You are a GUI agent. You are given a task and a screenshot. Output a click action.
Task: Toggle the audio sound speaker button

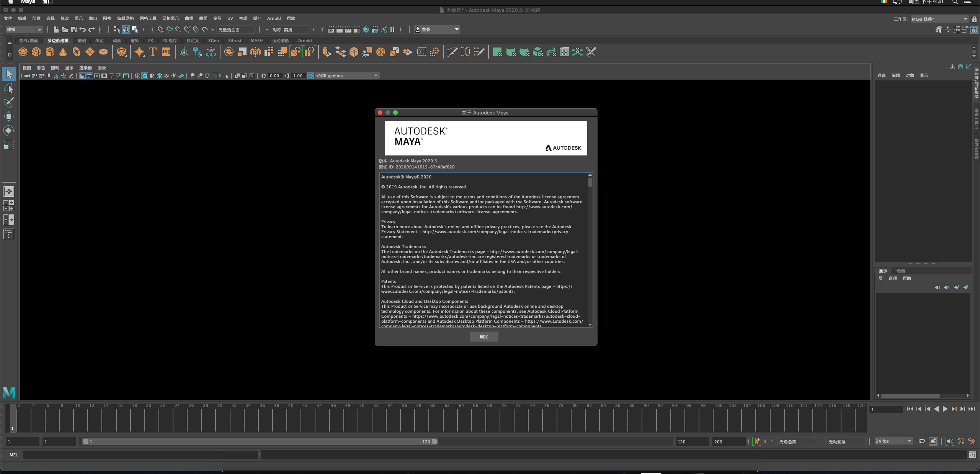950,441
